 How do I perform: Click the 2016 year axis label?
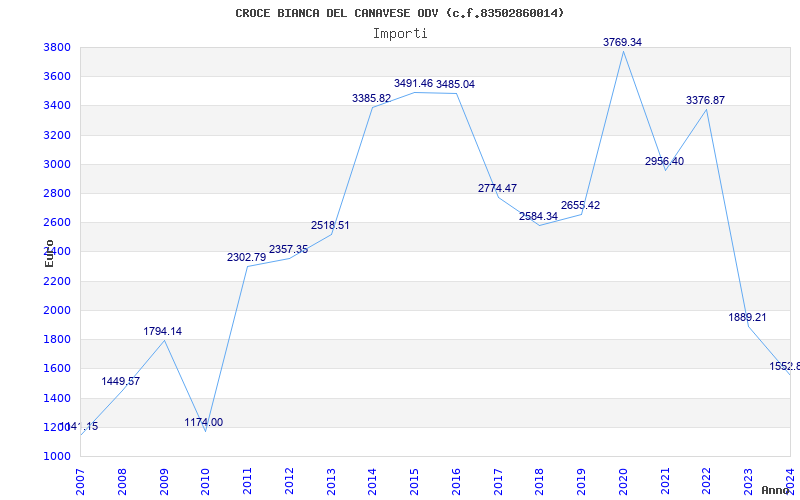coord(456,482)
